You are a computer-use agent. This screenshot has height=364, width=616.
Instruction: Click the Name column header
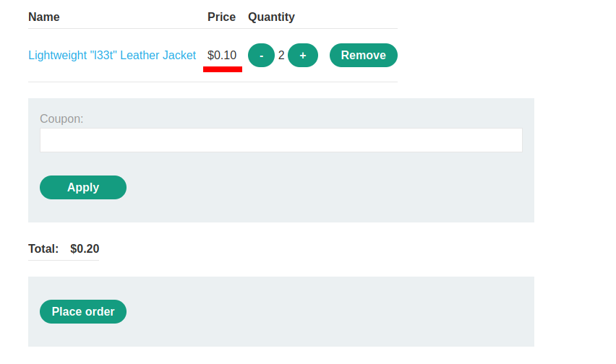tap(44, 17)
